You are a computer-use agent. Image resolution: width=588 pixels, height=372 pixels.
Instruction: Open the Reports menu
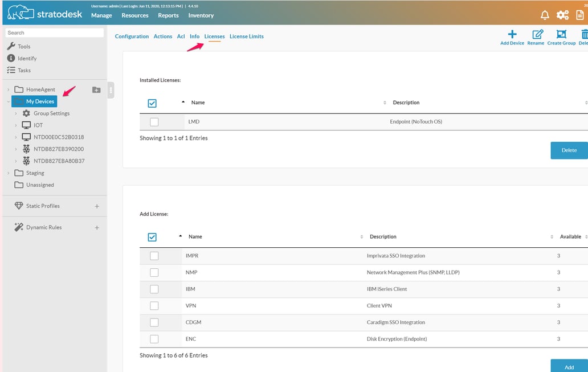pyautogui.click(x=168, y=15)
